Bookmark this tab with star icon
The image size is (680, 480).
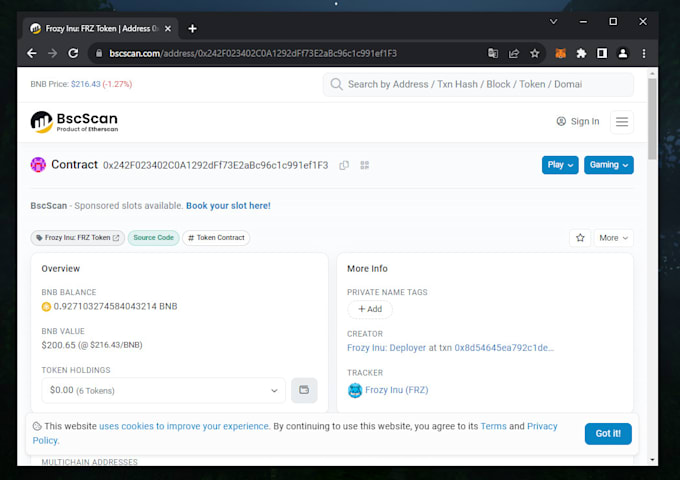coord(535,53)
